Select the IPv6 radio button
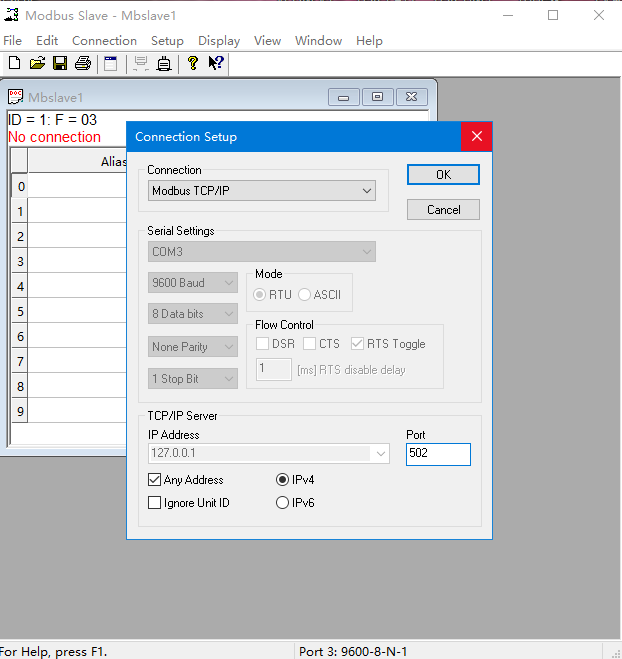 pos(282,503)
